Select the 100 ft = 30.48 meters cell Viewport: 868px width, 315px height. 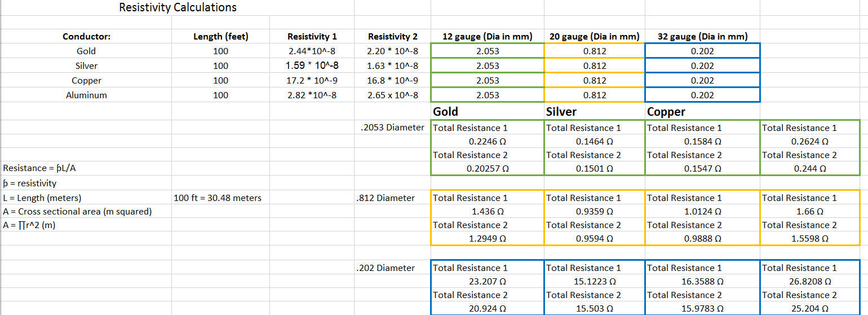(218, 198)
